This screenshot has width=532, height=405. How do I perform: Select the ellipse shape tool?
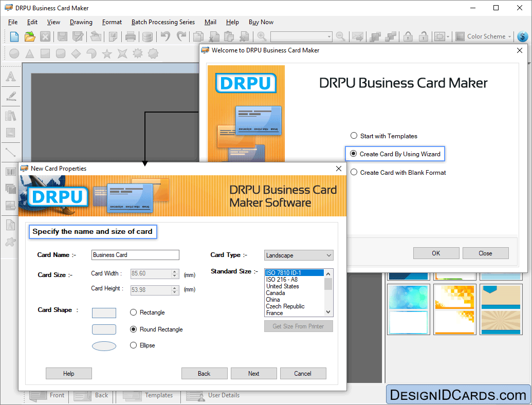(14, 53)
